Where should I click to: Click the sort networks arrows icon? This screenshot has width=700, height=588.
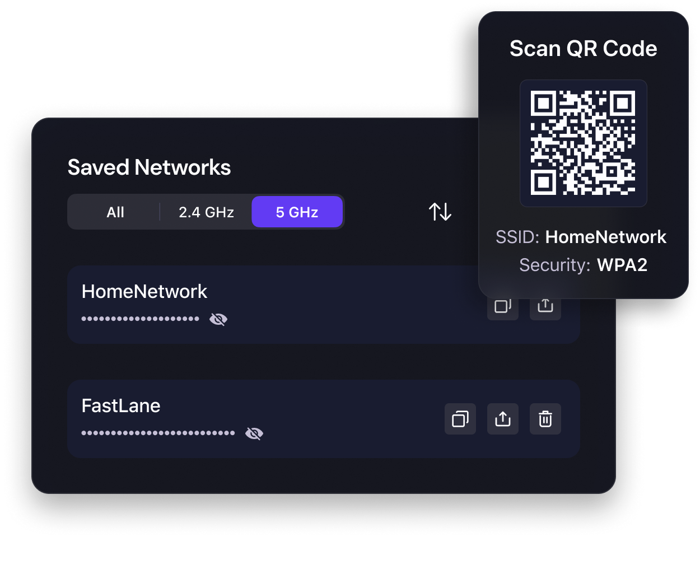pyautogui.click(x=440, y=212)
